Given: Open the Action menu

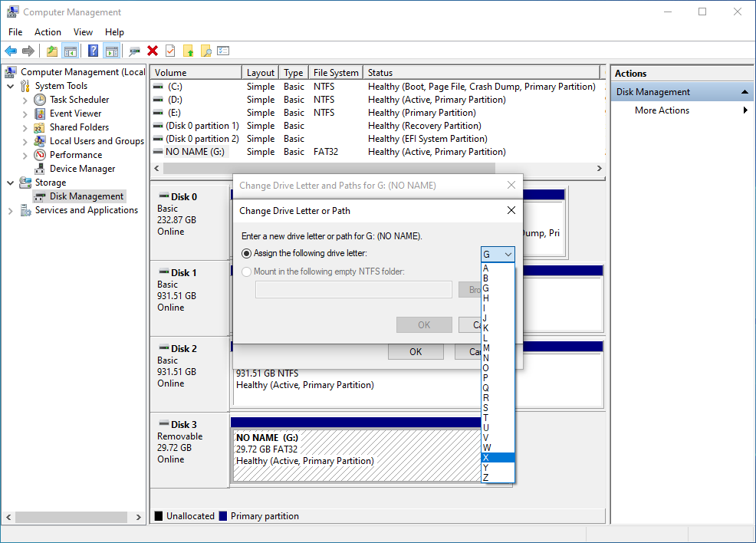Looking at the screenshot, I should point(48,32).
